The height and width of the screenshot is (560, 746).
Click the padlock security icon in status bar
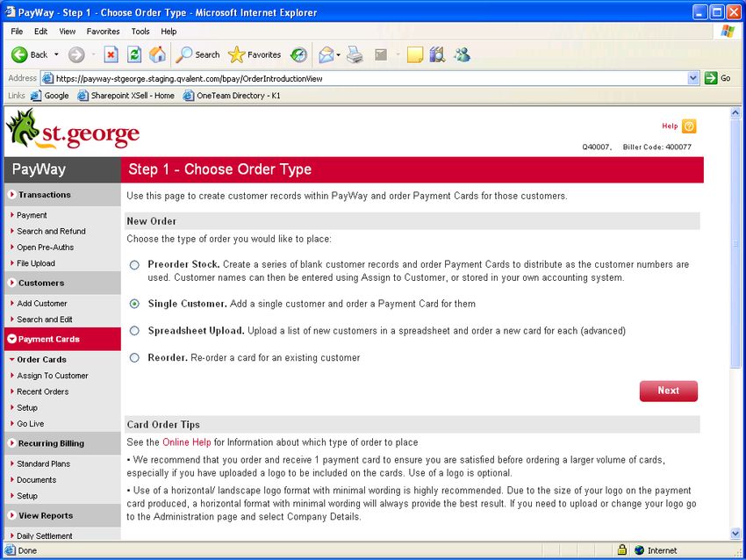622,550
